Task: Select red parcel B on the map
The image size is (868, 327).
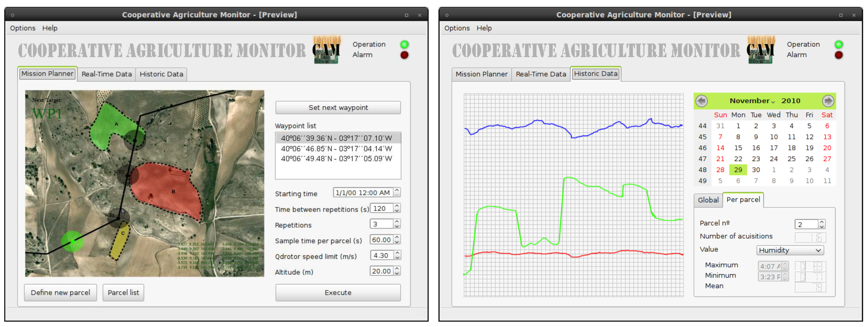Action: coord(169,192)
